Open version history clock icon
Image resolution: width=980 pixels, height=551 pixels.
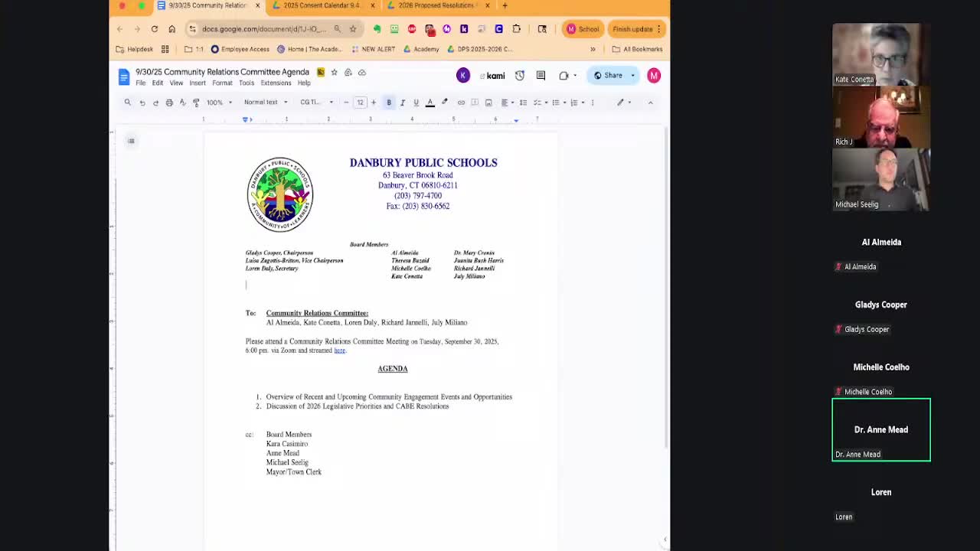[520, 75]
